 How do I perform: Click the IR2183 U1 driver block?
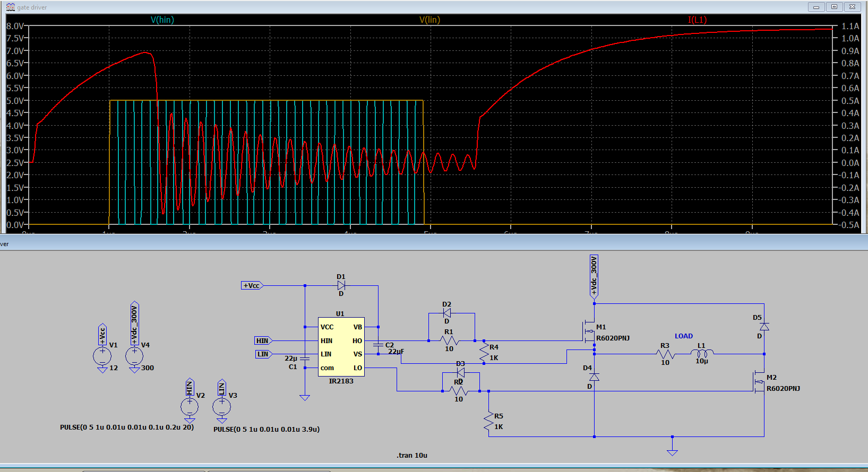[x=341, y=347]
